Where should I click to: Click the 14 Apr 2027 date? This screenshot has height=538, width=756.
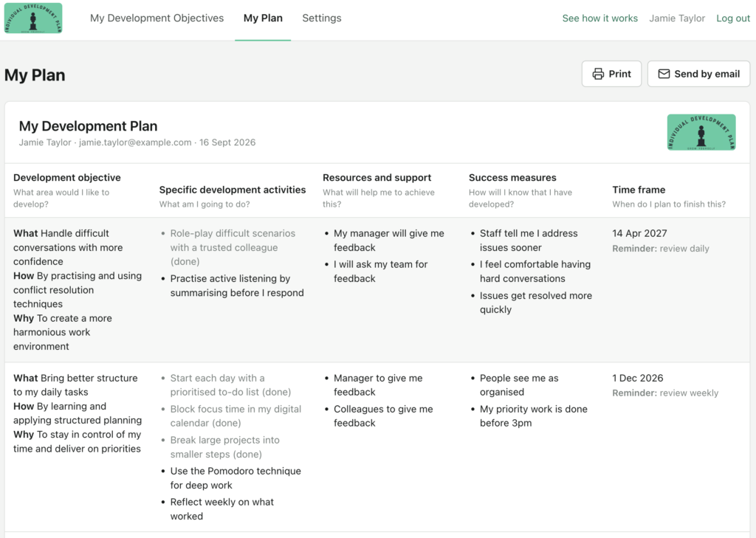pyautogui.click(x=639, y=233)
